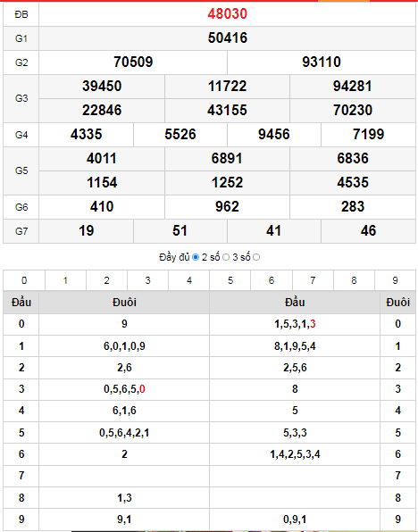Choose digit 7 filter cell
The image size is (418, 532).
[x=313, y=280]
